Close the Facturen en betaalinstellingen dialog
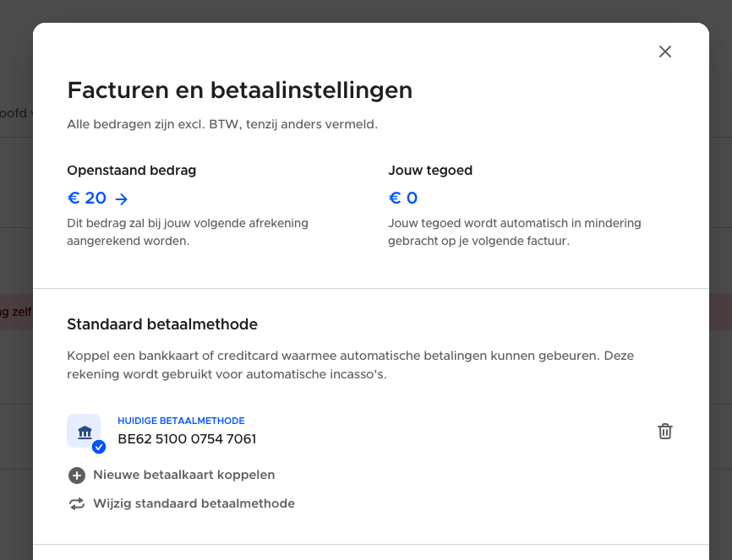 665,52
